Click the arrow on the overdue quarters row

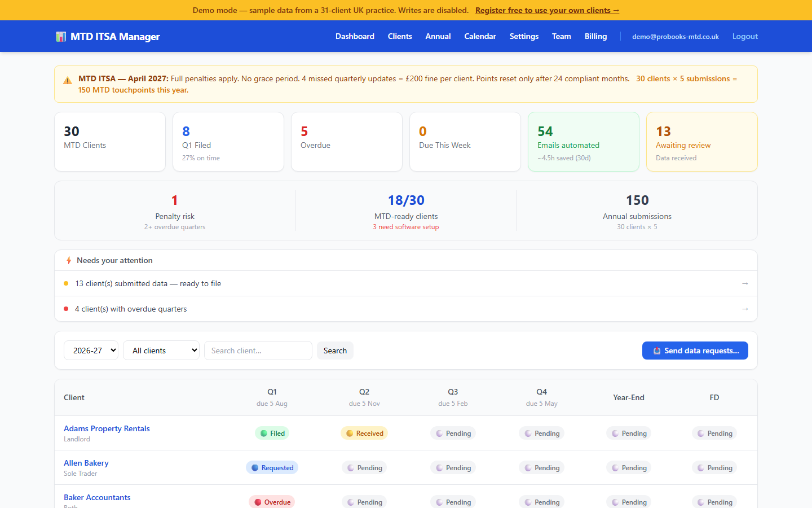point(745,309)
